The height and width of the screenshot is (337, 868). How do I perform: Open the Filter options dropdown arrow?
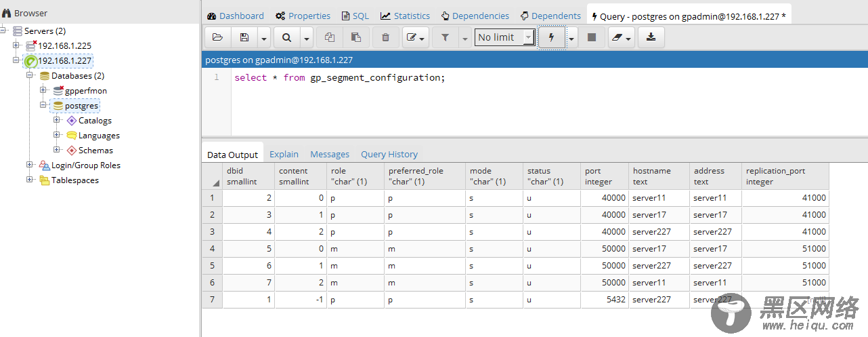[x=464, y=37]
